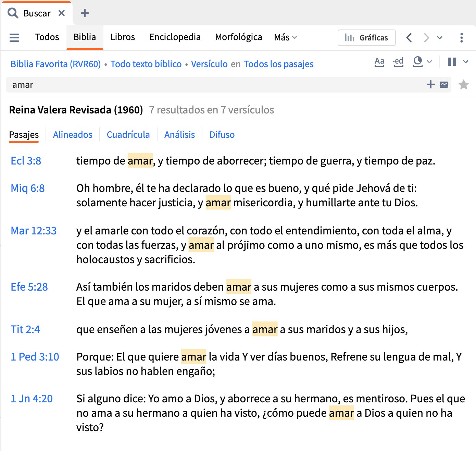Open the Miq 6:8 verse reference
Image resolution: width=476 pixels, height=451 pixels.
28,188
